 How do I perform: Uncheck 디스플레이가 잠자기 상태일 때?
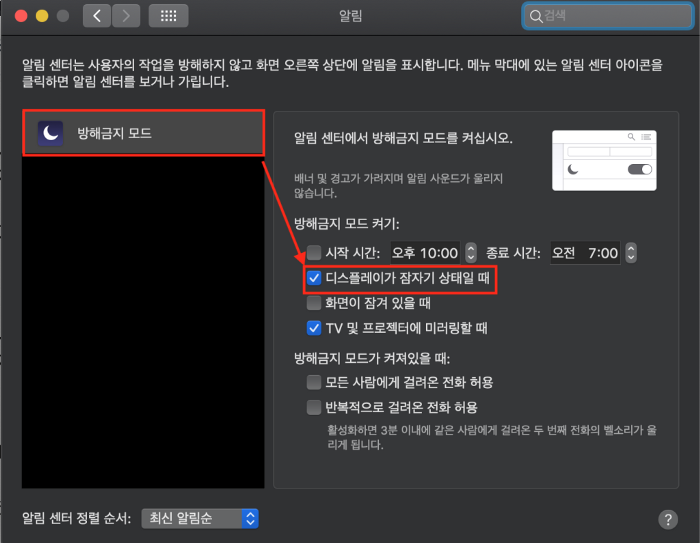tap(314, 278)
